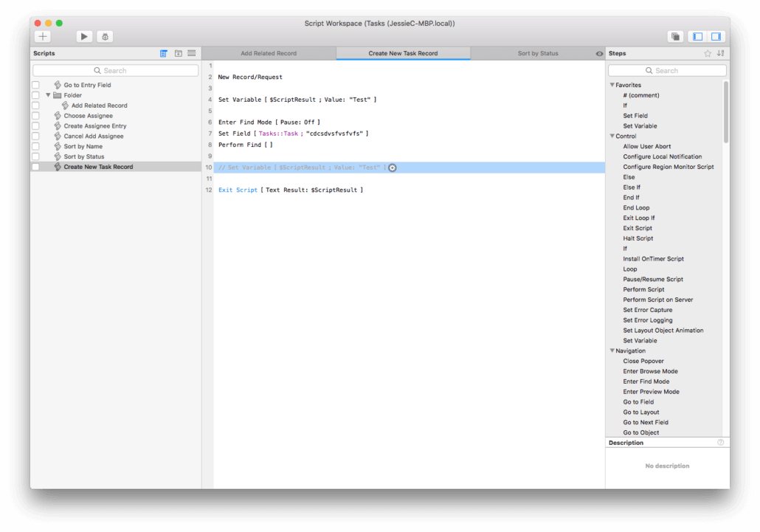Image resolution: width=760 pixels, height=532 pixels.
Task: Select the Create New Task Record tab
Action: [x=404, y=53]
